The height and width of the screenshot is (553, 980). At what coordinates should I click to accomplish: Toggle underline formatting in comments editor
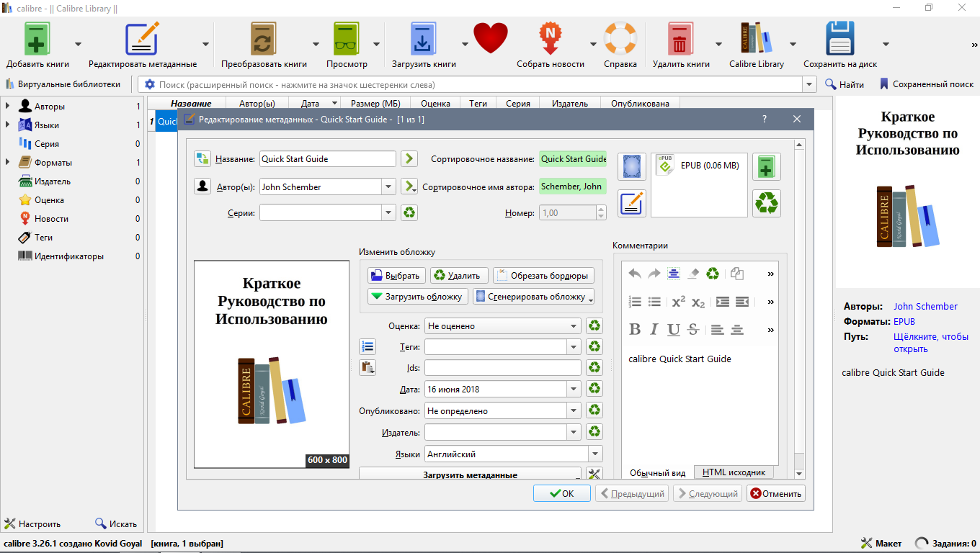click(x=674, y=330)
